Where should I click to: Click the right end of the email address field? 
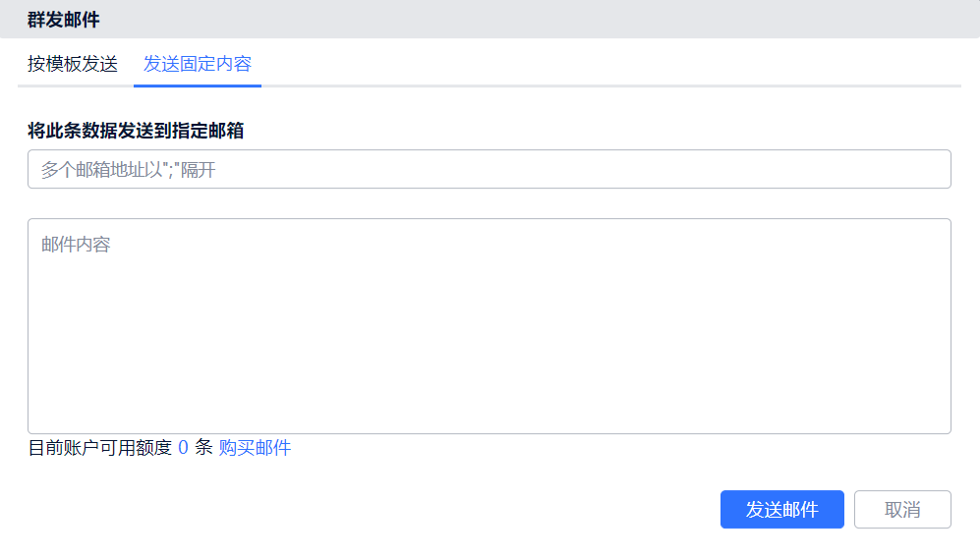click(934, 169)
